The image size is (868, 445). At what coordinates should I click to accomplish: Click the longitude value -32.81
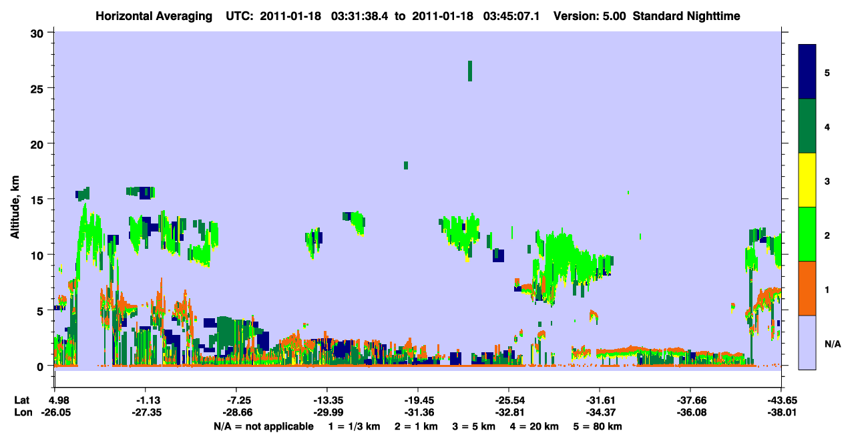(x=508, y=413)
